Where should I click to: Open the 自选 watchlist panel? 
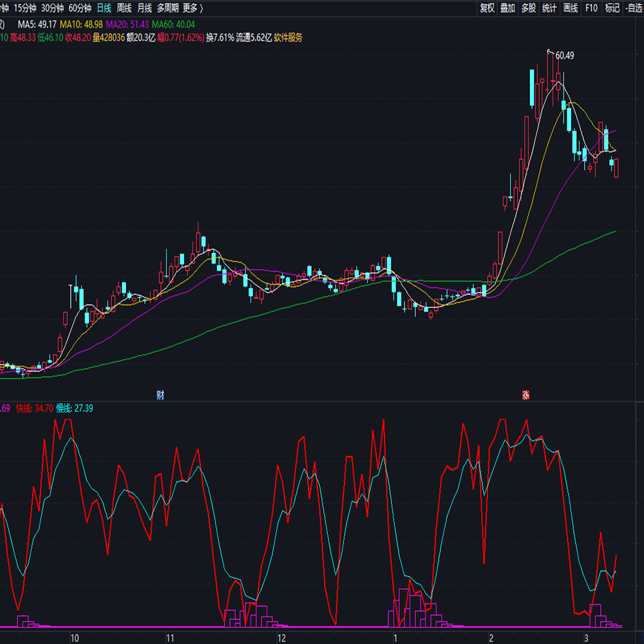(x=634, y=8)
